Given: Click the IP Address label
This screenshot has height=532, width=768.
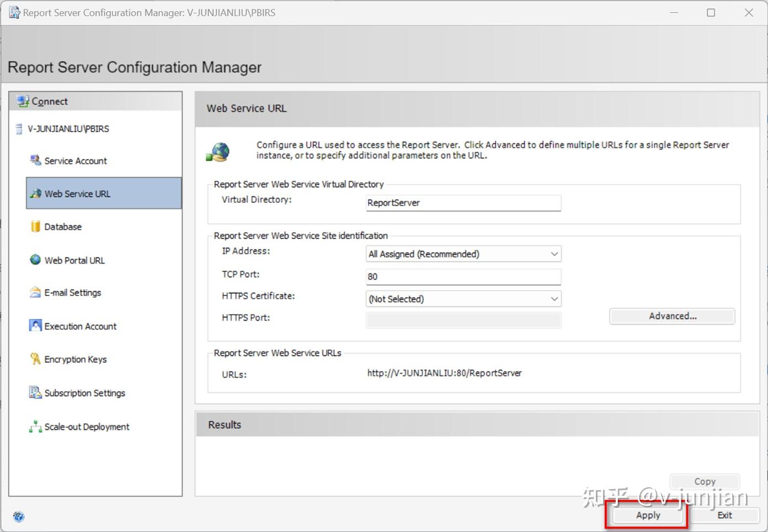Looking at the screenshot, I should click(x=246, y=251).
